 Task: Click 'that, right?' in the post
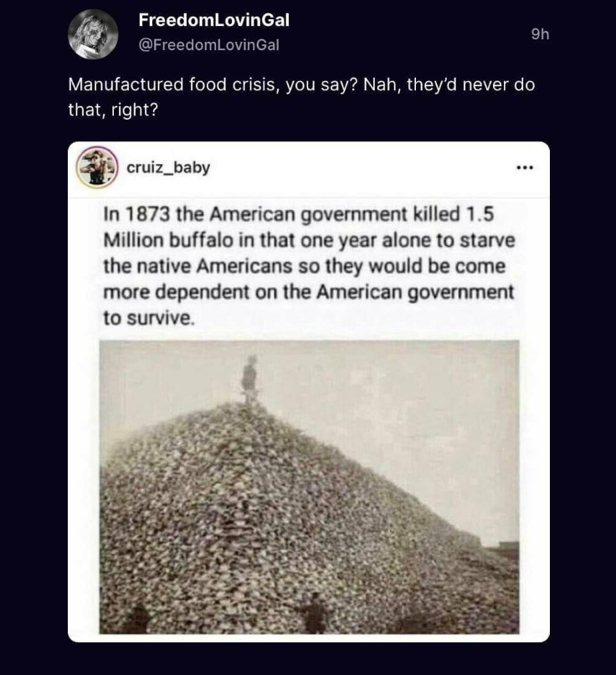click(113, 110)
